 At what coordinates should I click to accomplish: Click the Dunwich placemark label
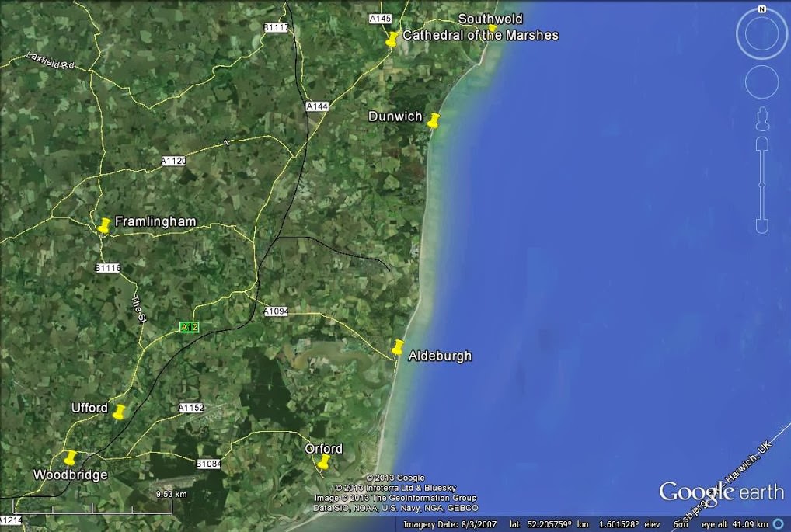coord(395,116)
